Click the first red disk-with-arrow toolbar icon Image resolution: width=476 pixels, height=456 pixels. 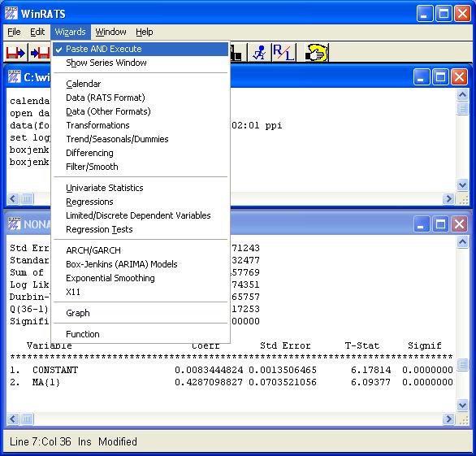point(15,53)
